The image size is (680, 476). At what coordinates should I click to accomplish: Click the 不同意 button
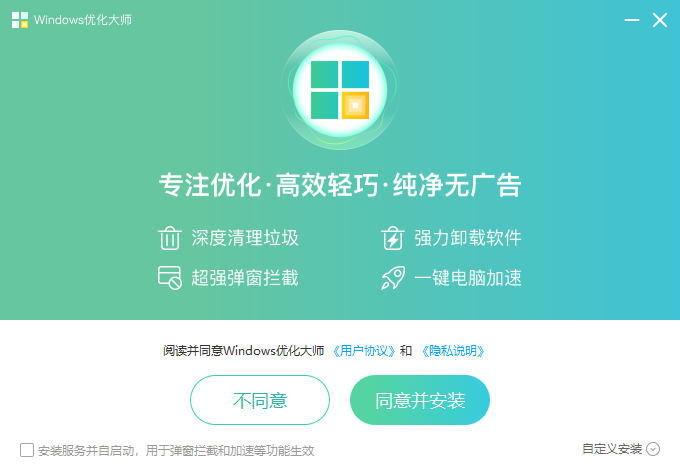260,400
